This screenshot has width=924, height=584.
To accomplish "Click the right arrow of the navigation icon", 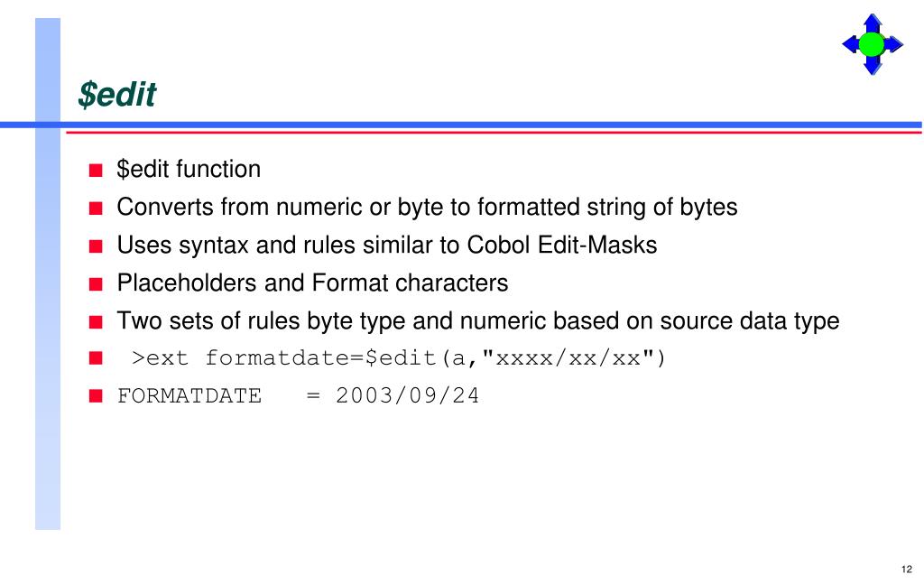I will click(894, 44).
